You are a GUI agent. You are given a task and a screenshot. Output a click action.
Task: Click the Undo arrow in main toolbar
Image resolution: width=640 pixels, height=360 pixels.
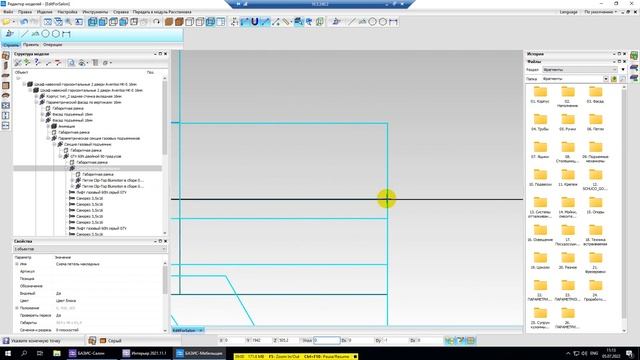point(24,22)
